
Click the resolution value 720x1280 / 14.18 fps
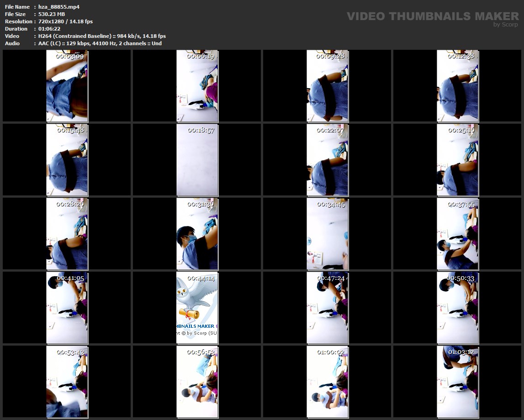tap(65, 21)
